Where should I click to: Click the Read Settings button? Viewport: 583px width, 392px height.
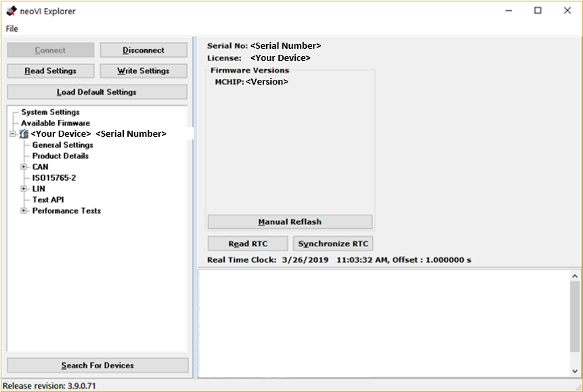click(51, 70)
